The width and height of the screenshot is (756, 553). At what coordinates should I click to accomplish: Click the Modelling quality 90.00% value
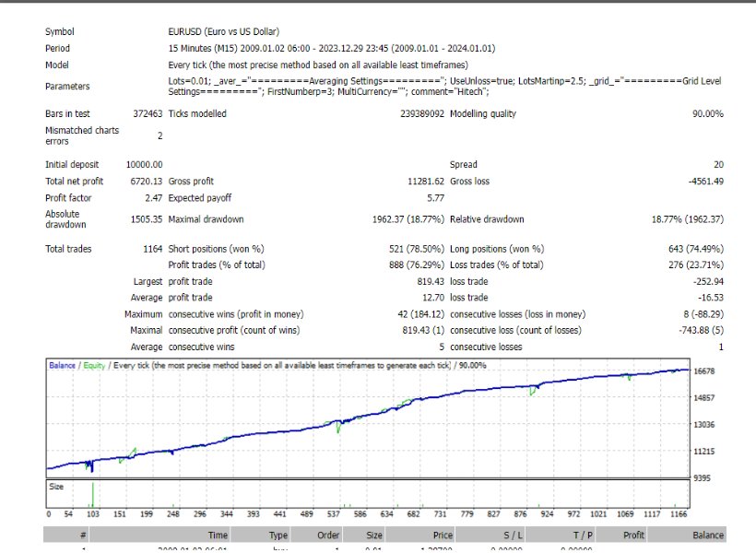(704, 113)
